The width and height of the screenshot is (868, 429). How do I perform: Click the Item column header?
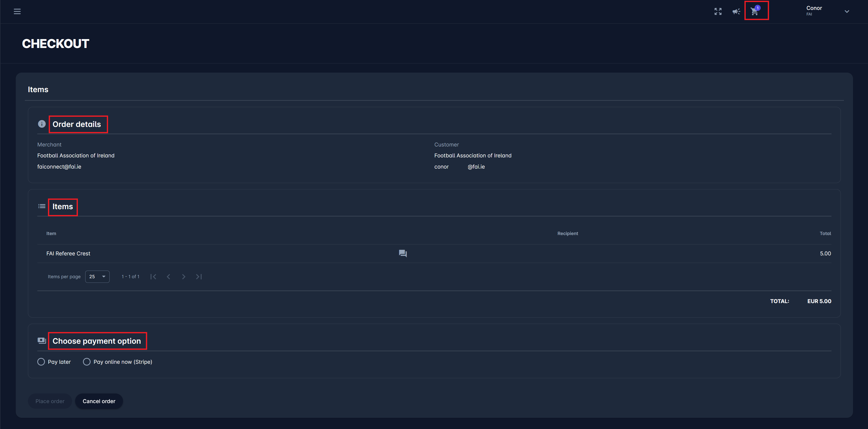[51, 234]
